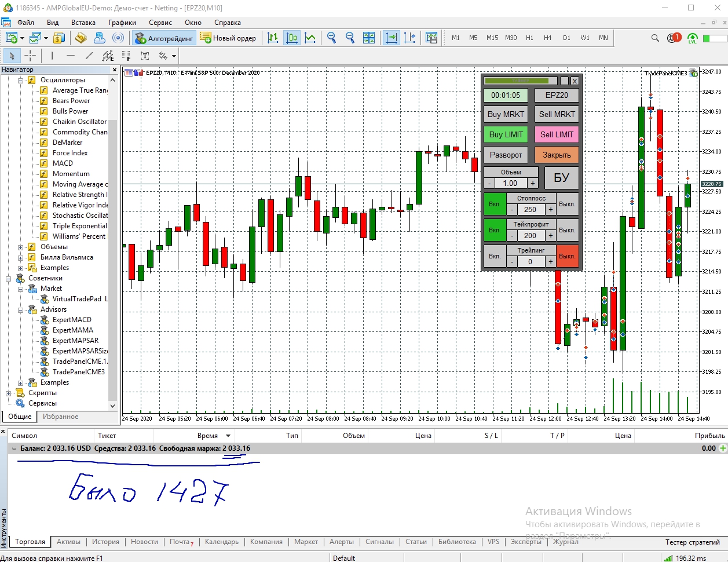Viewport: 728px width, 562px height.
Task: Select the trendline drawing tool
Action: pyautogui.click(x=89, y=56)
